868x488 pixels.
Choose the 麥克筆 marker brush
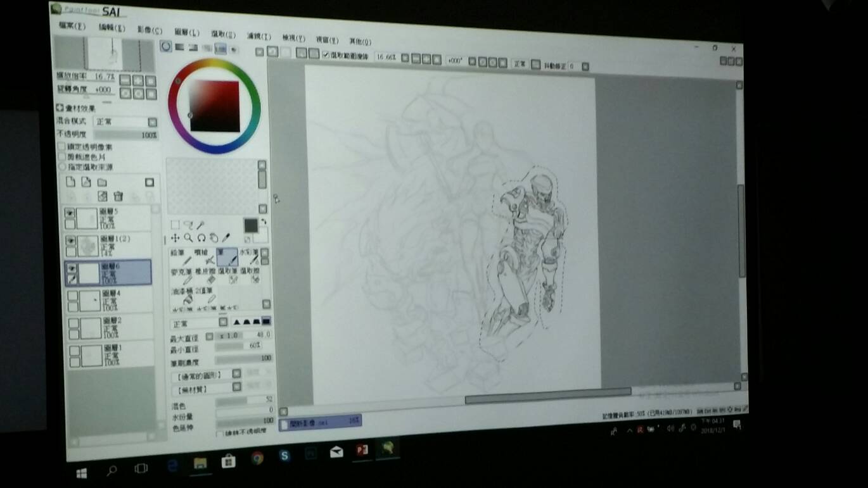click(181, 275)
